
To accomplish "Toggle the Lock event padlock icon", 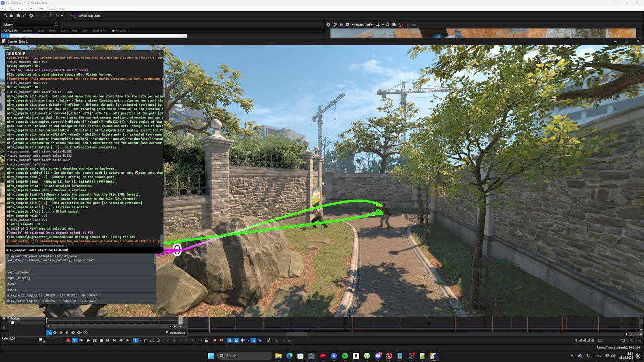I will tap(206, 340).
